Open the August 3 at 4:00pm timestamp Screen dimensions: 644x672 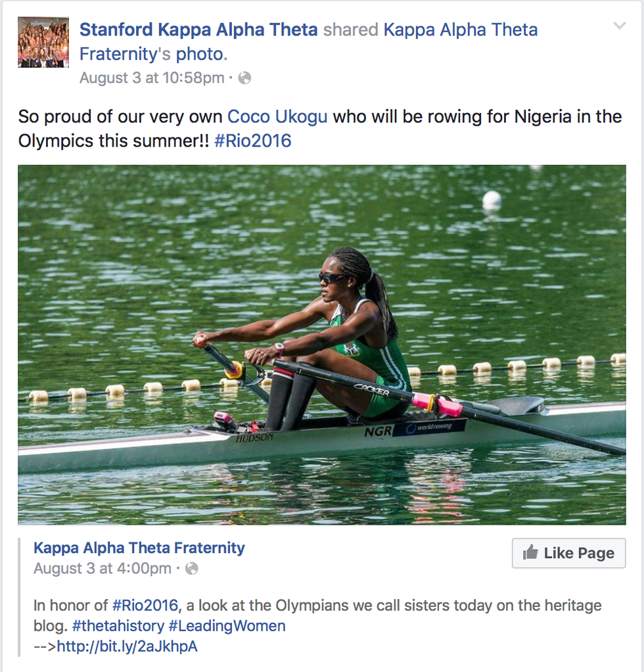(x=103, y=569)
